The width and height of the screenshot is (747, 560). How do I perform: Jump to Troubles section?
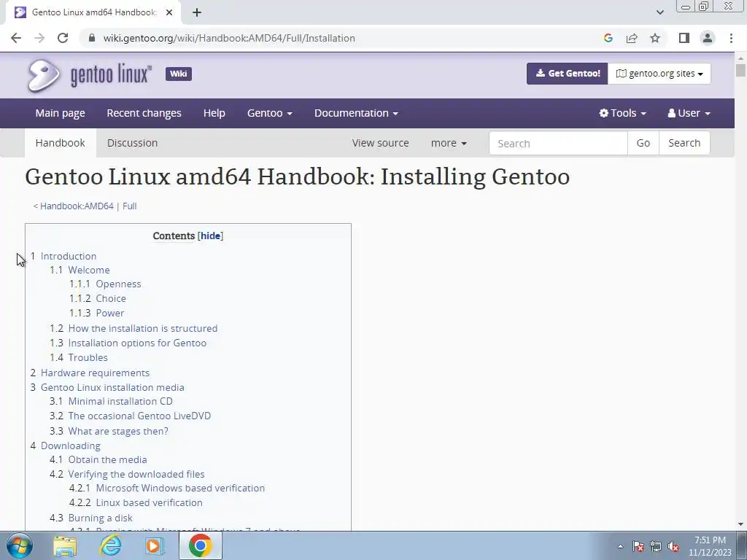tap(88, 357)
